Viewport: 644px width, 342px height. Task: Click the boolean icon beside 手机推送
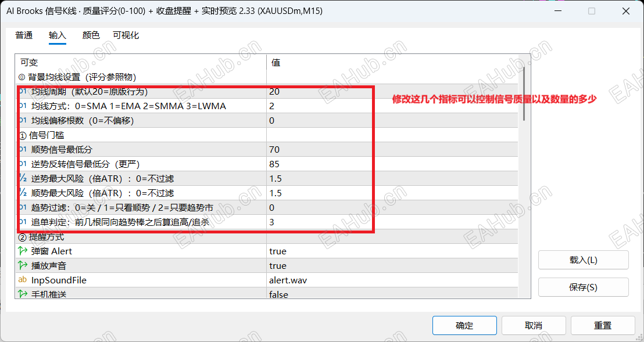(x=23, y=294)
